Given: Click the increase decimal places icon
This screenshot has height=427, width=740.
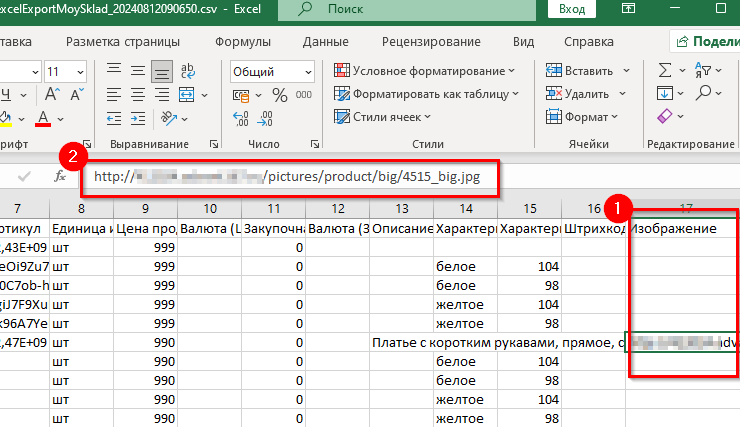Looking at the screenshot, I should pos(241,119).
